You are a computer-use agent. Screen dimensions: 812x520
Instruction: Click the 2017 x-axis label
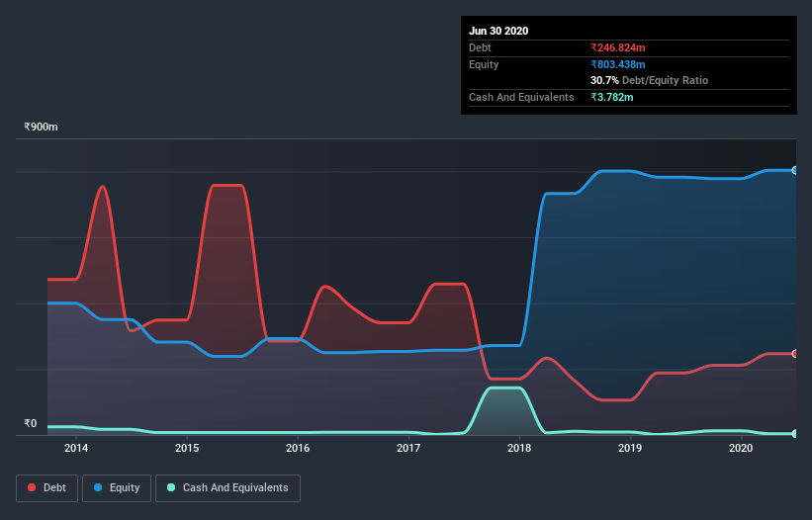408,448
